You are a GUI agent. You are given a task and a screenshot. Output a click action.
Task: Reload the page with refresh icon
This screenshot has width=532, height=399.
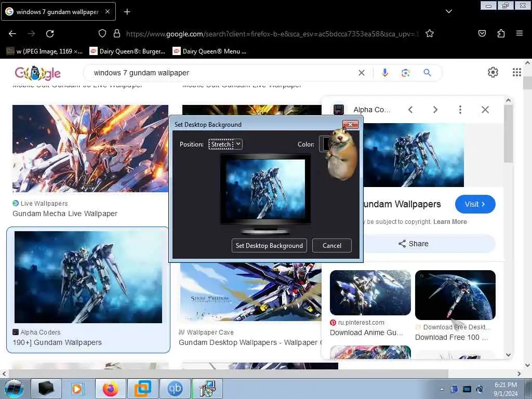click(x=50, y=34)
